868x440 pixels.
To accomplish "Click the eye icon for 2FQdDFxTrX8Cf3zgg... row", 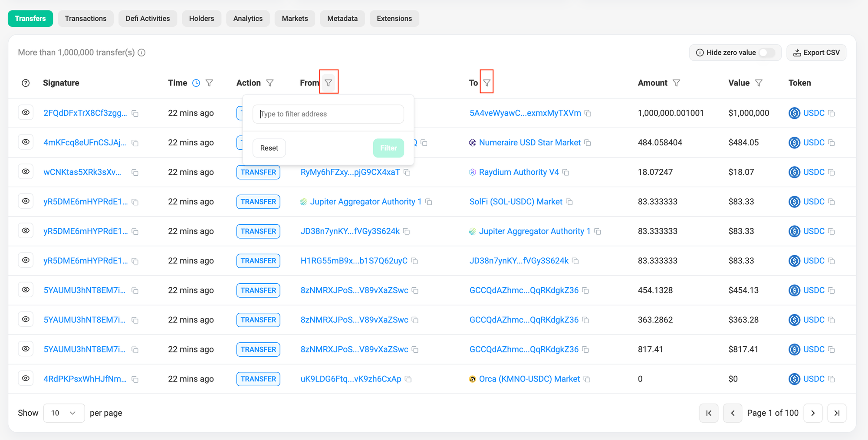I will [x=26, y=112].
